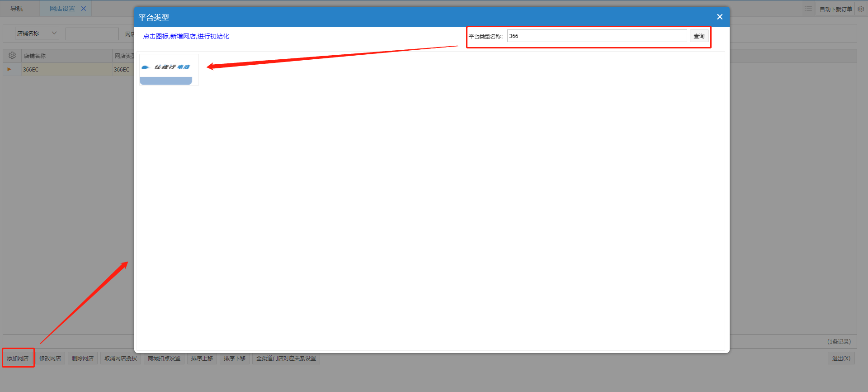Screen dimensions: 868x392
Task: Click the 查询 button in the dialog
Action: pyautogui.click(x=699, y=36)
